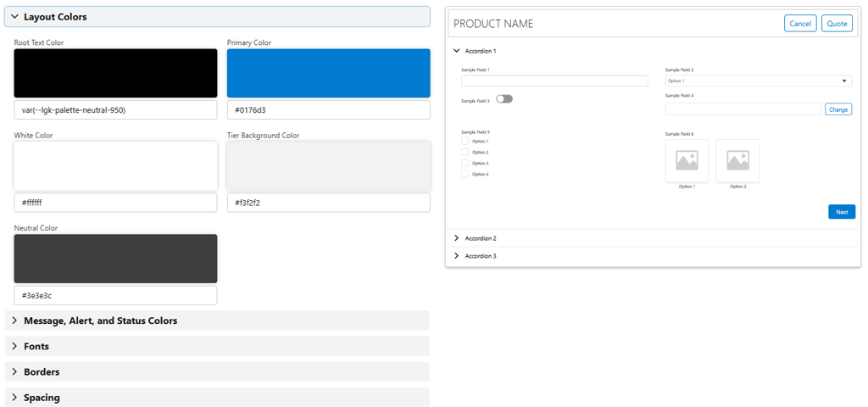Check Option 1 under Sample Field 5
This screenshot has width=868, height=407.
pos(465,142)
